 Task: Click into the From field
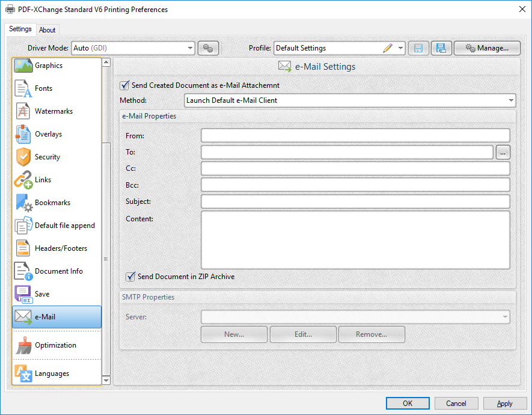pos(355,136)
